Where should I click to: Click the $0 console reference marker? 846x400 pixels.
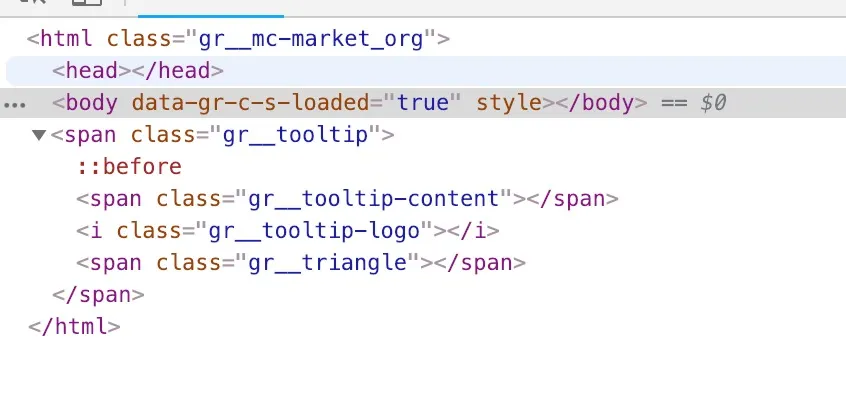click(x=712, y=102)
